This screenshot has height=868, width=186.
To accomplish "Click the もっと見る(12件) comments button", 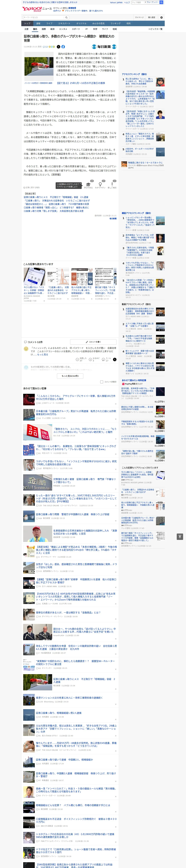I will 70,376.
